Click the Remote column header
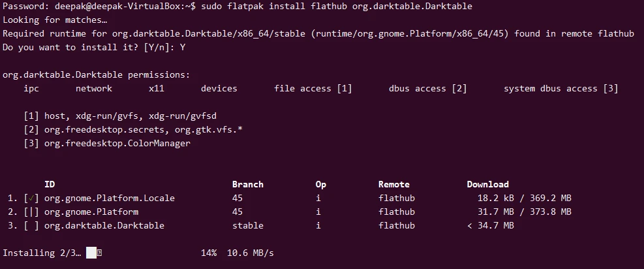This screenshot has width=644, height=269. click(x=394, y=184)
